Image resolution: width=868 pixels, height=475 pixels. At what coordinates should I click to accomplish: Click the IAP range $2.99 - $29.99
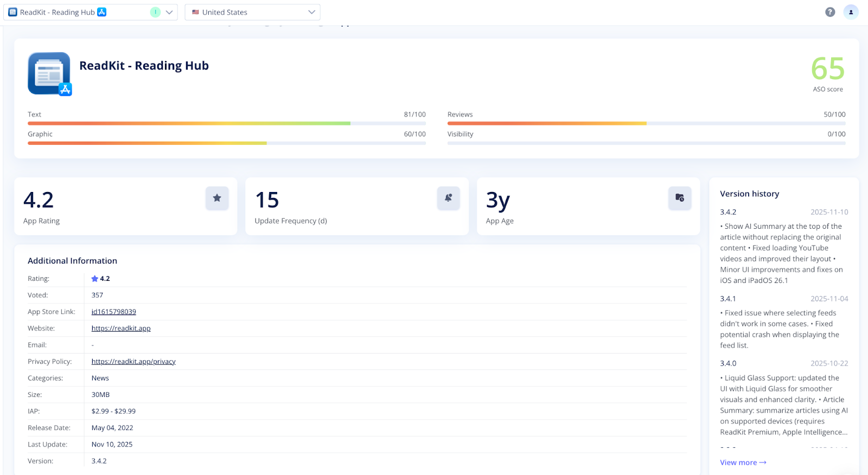point(113,412)
